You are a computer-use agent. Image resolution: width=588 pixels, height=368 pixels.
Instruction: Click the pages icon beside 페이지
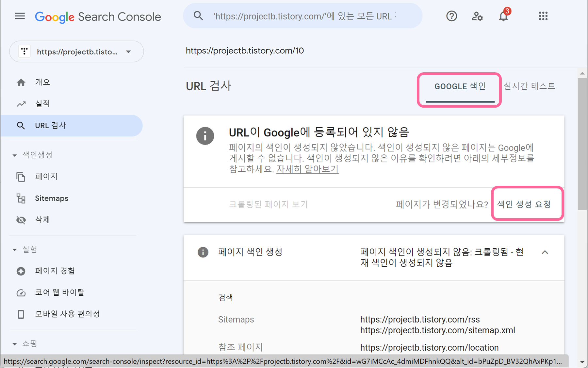point(21,177)
